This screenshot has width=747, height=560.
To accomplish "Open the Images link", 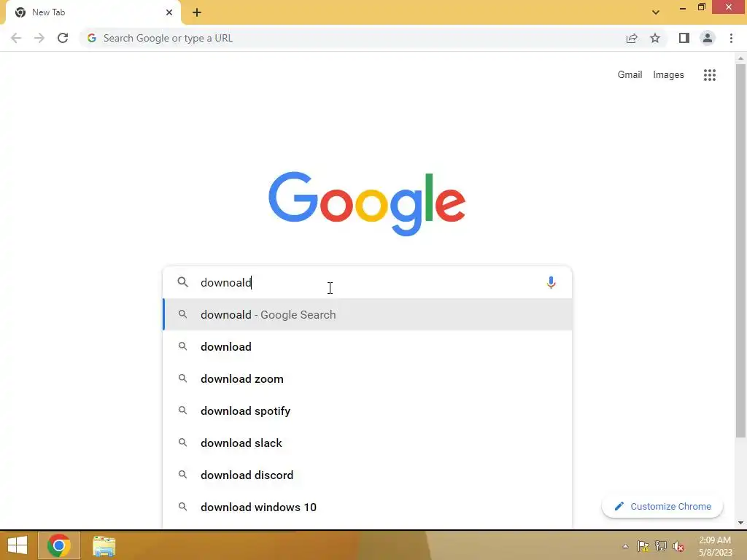I will (668, 75).
